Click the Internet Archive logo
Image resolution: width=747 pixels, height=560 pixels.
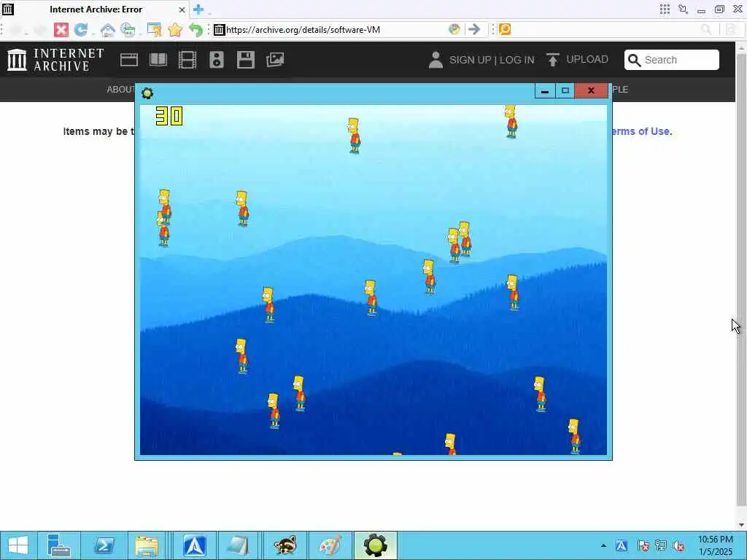55,60
